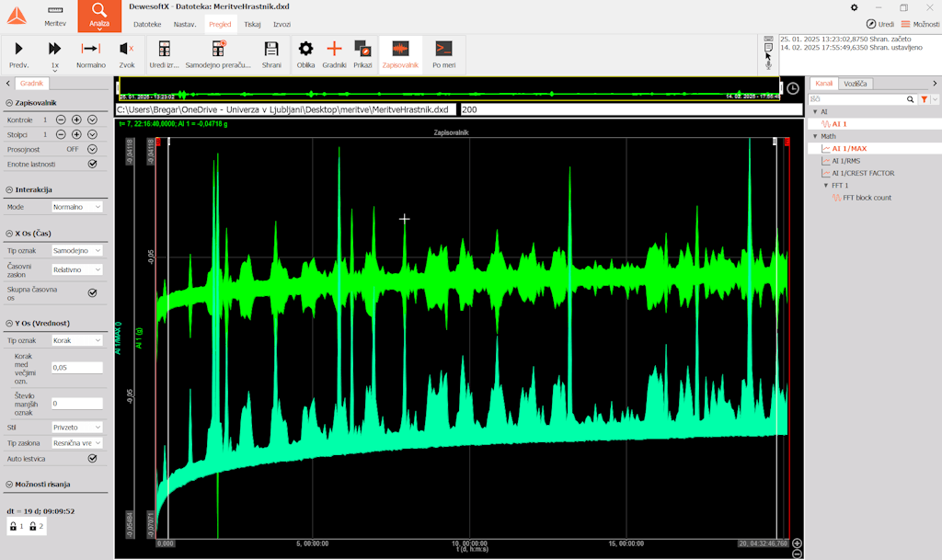Open Časovni zaslon Relativno dropdown
This screenshot has width=942, height=560.
77,270
